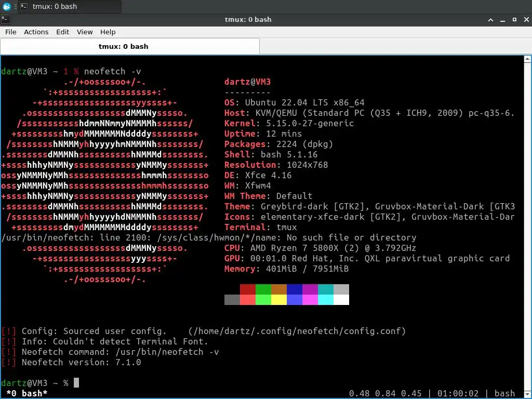Click the WM Theme value 'Default'
This screenshot has width=532, height=399.
[x=294, y=196]
